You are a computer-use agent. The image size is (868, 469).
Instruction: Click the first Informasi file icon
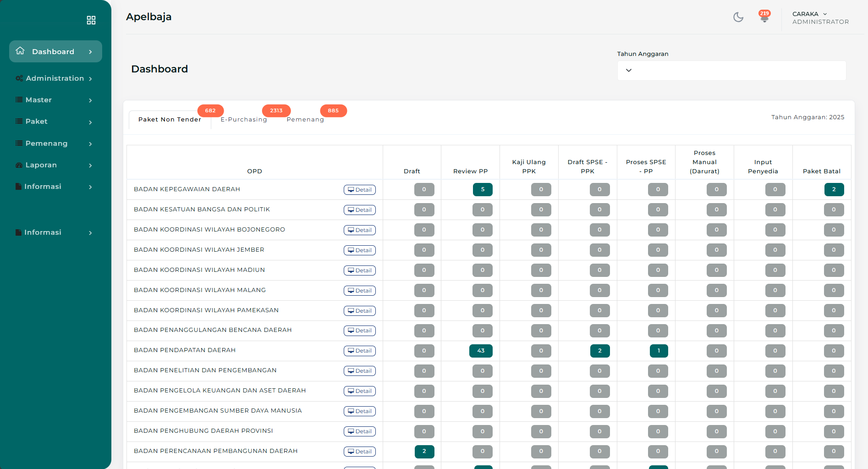[18, 187]
